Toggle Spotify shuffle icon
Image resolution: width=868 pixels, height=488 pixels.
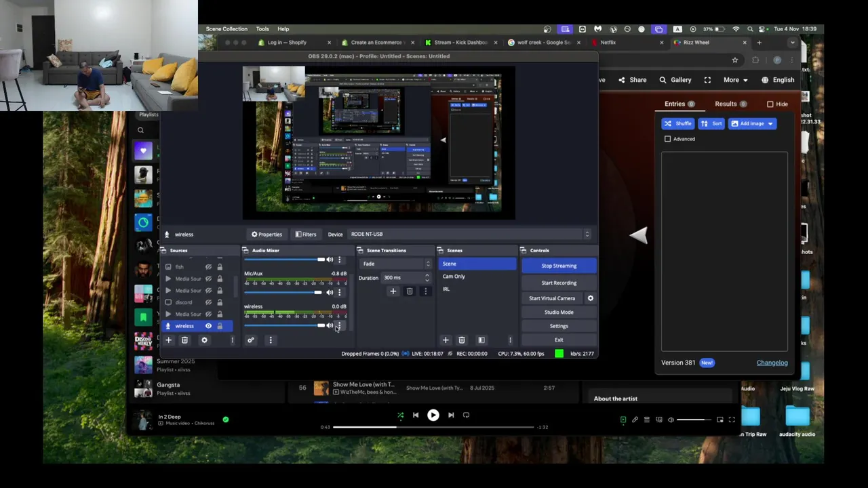(400, 415)
